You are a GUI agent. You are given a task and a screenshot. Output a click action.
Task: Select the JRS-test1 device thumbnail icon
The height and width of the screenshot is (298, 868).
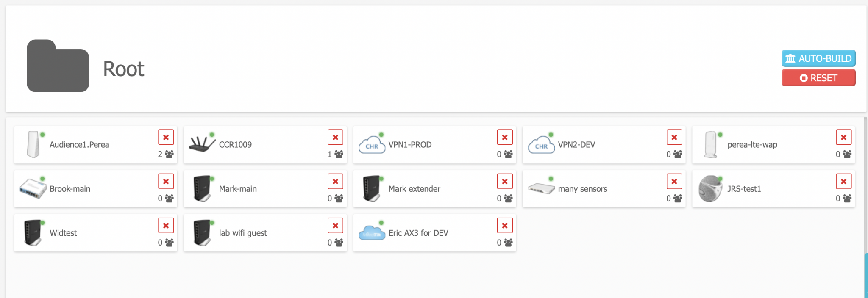coord(710,189)
